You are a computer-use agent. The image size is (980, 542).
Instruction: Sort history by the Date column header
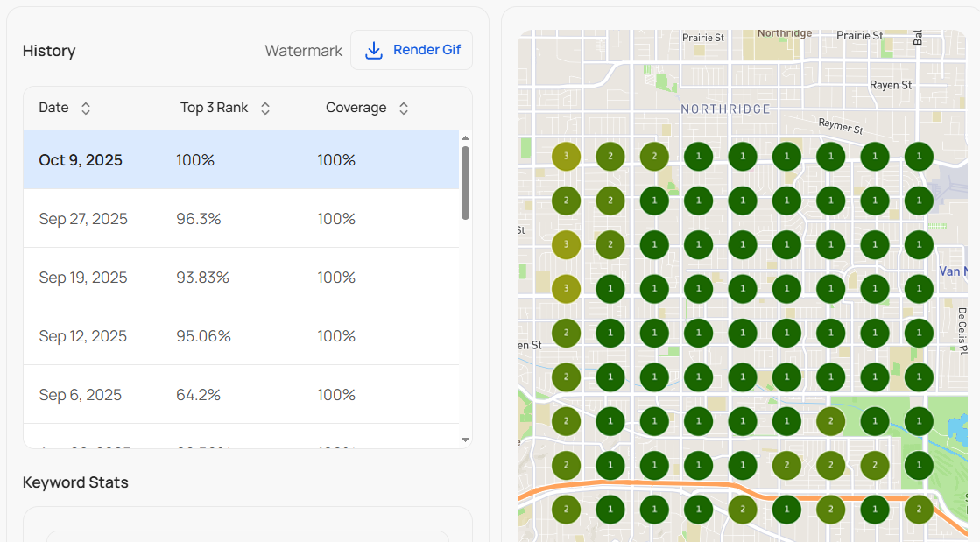pos(53,108)
